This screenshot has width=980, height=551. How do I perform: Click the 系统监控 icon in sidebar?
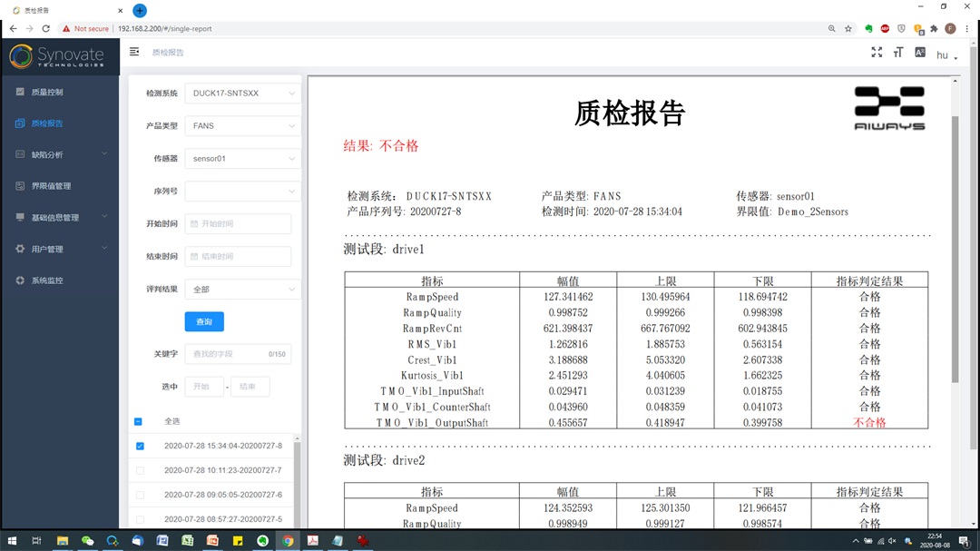[20, 280]
